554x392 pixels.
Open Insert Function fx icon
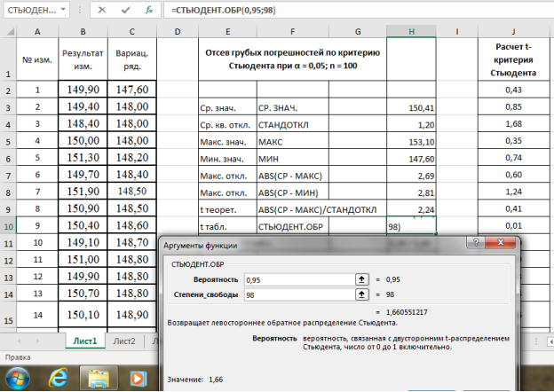point(149,10)
